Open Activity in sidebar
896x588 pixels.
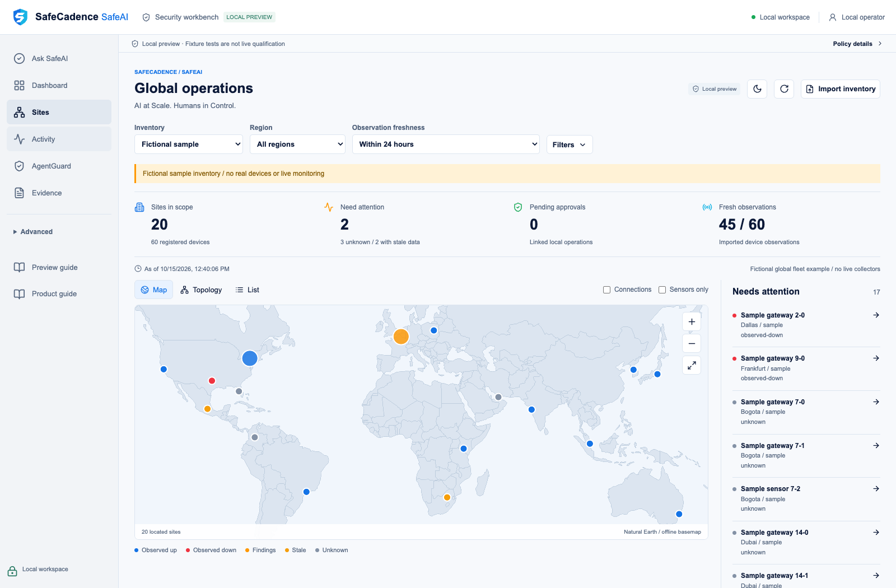(59, 139)
